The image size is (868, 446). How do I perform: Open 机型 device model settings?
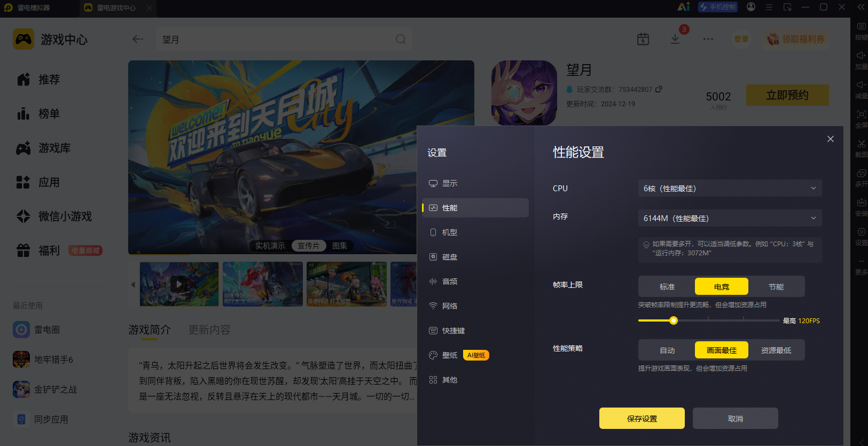pyautogui.click(x=475, y=232)
